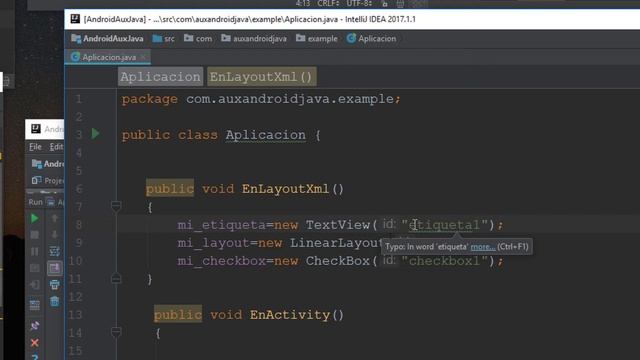The width and height of the screenshot is (640, 360).
Task: Click class name 'Aplicacion' in line 3
Action: (265, 135)
